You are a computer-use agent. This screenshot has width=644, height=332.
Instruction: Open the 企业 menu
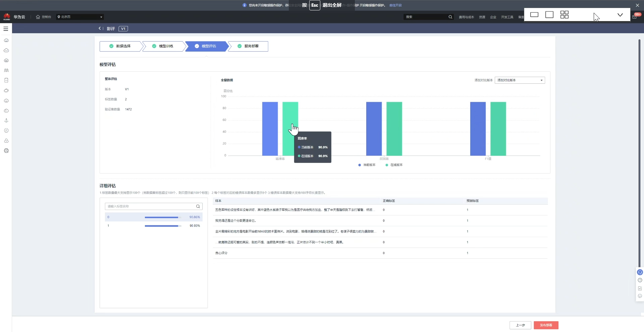493,17
